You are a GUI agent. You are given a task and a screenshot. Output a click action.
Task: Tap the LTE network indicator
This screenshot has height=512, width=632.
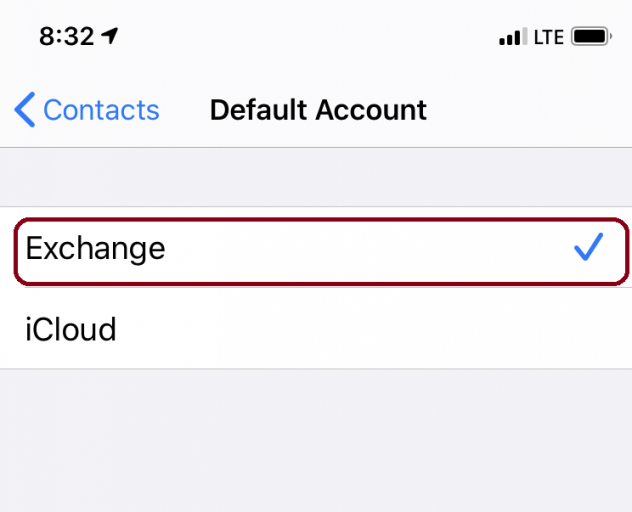(x=549, y=37)
